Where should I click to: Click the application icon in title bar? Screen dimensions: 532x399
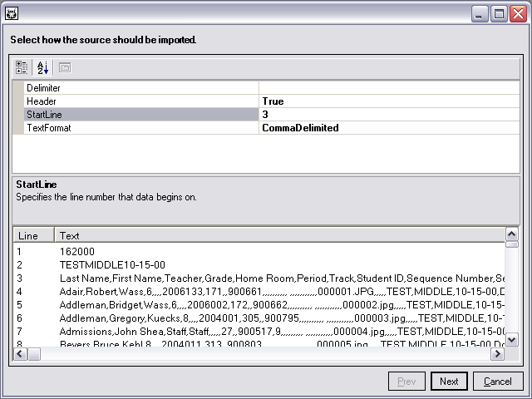[x=12, y=13]
